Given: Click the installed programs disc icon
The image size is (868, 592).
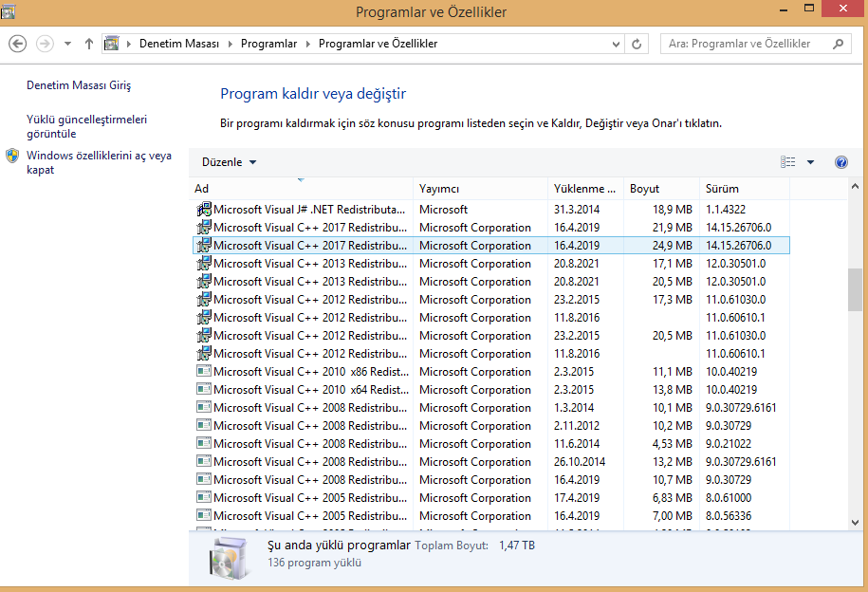Looking at the screenshot, I should point(228,558).
